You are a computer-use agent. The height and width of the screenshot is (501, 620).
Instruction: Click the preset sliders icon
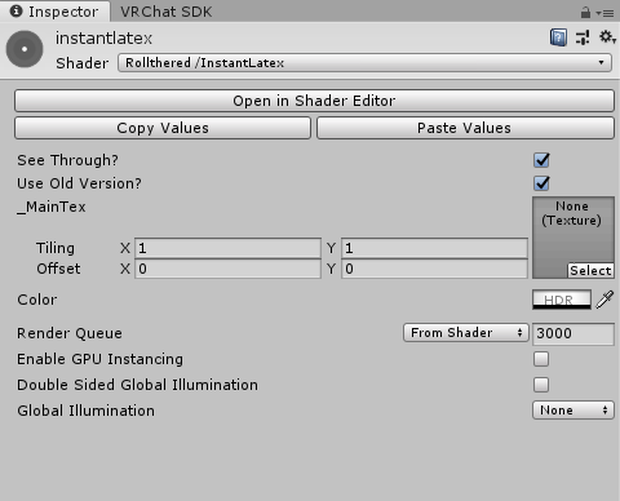click(582, 38)
